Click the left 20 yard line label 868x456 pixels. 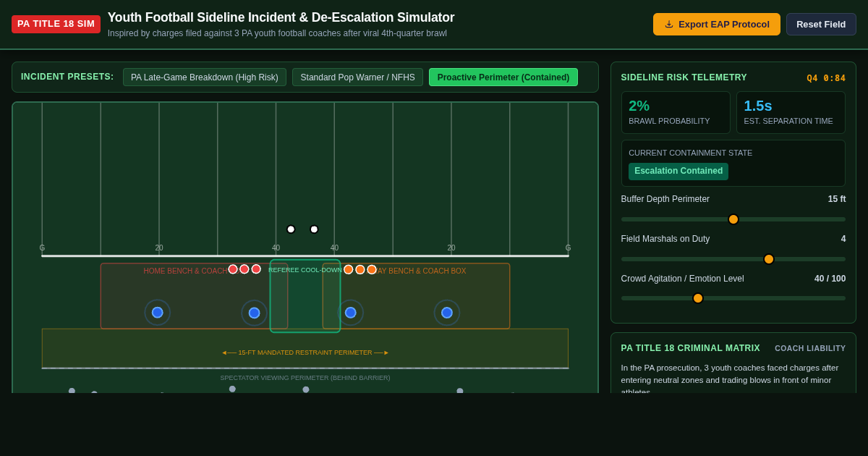click(x=159, y=248)
